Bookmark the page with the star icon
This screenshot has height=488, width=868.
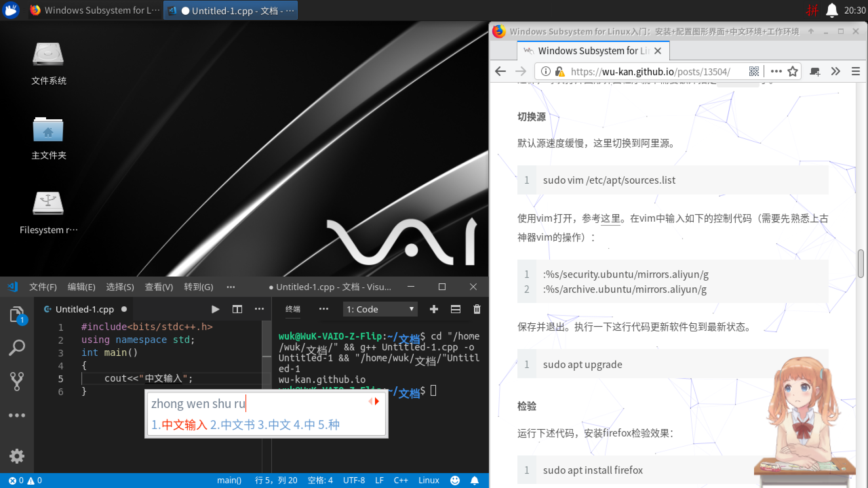(793, 71)
